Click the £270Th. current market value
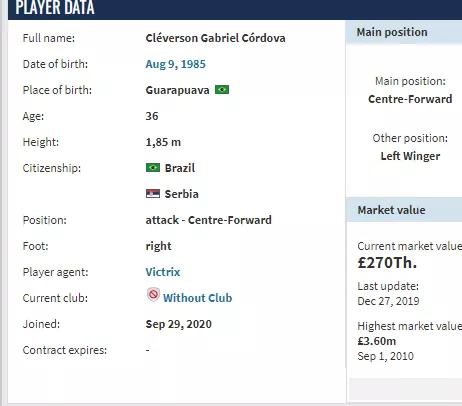This screenshot has height=406, width=462. 387,263
